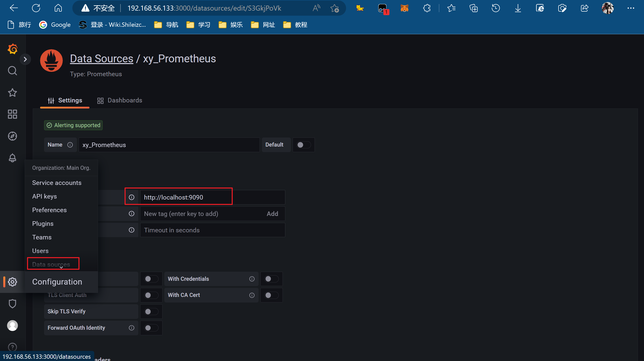Open the Server Admin shield icon
This screenshot has width=644, height=361.
12,303
